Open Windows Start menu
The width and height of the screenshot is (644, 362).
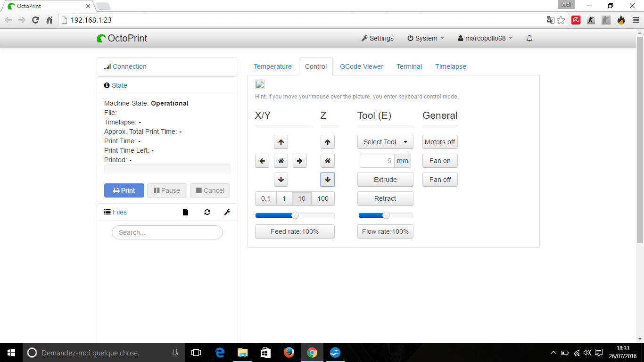tap(11, 353)
